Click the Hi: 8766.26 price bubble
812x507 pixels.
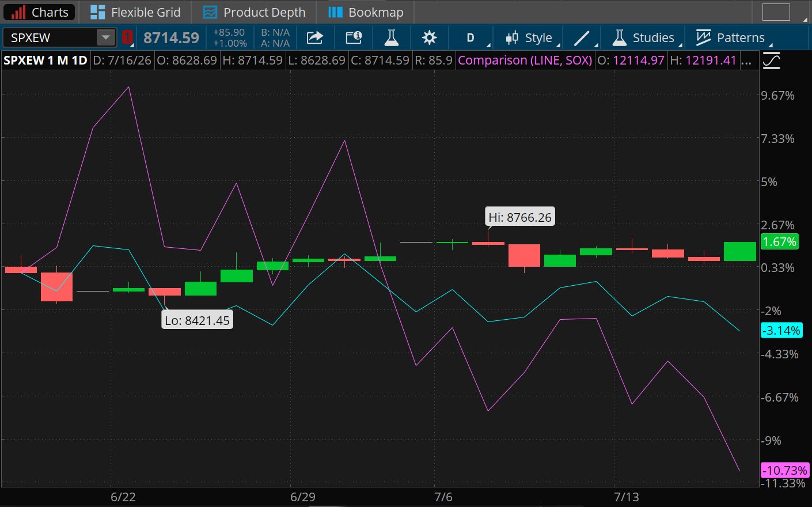coord(520,217)
